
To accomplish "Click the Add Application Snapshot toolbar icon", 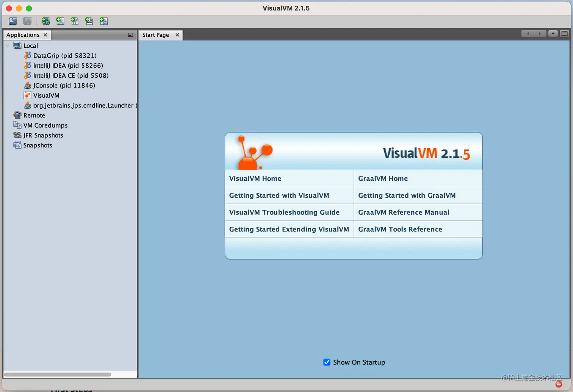I will click(x=103, y=21).
